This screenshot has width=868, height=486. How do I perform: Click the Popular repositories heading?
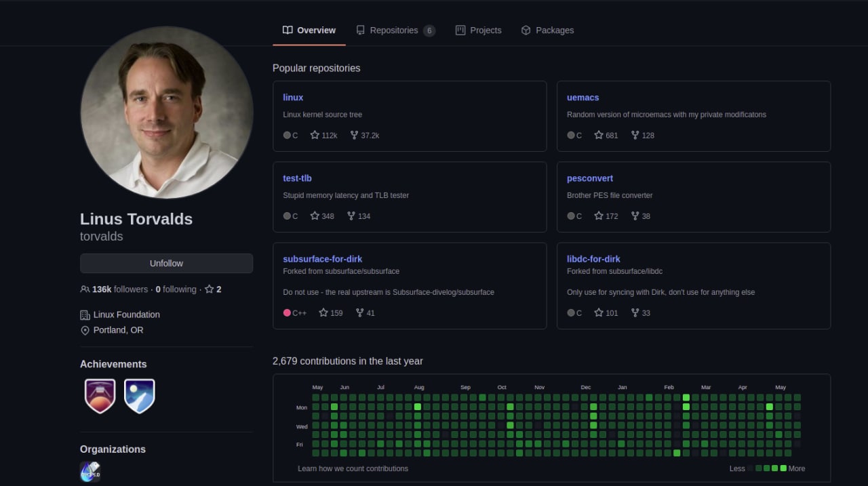317,68
